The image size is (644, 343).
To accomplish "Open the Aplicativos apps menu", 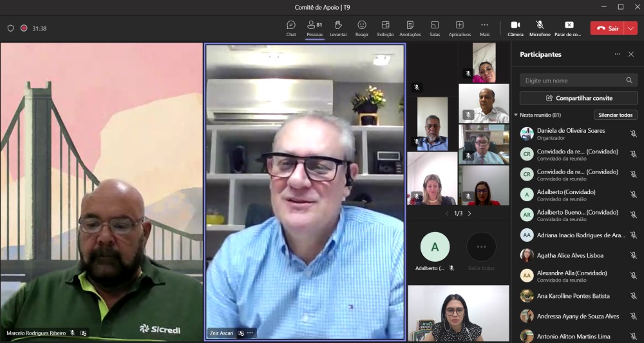I will [459, 28].
